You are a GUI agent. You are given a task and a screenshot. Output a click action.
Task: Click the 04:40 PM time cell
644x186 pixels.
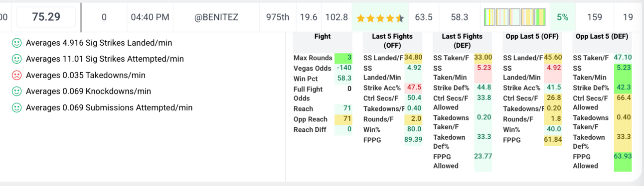(x=150, y=17)
